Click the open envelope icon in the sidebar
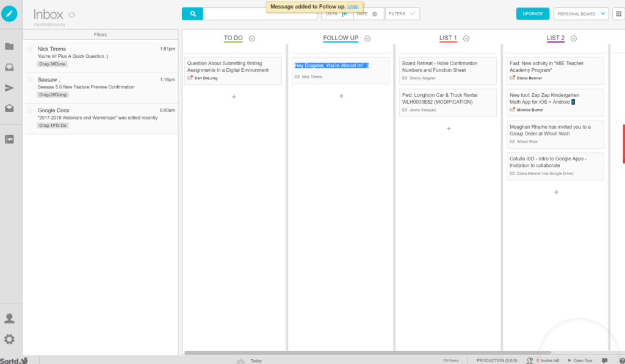Screen dimensions: 625x364 tap(9, 109)
